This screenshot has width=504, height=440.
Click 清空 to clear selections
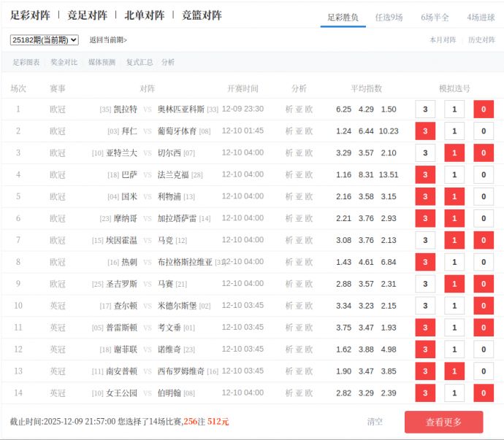[375, 422]
